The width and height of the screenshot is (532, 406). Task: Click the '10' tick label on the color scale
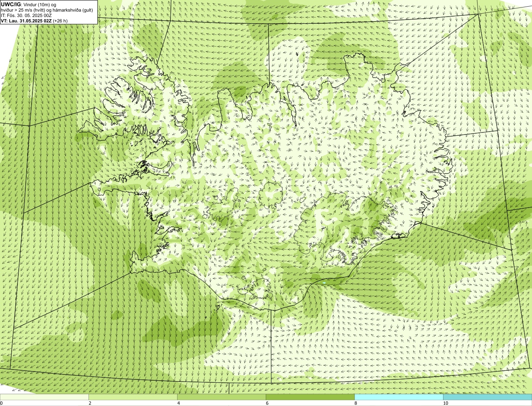(446, 403)
